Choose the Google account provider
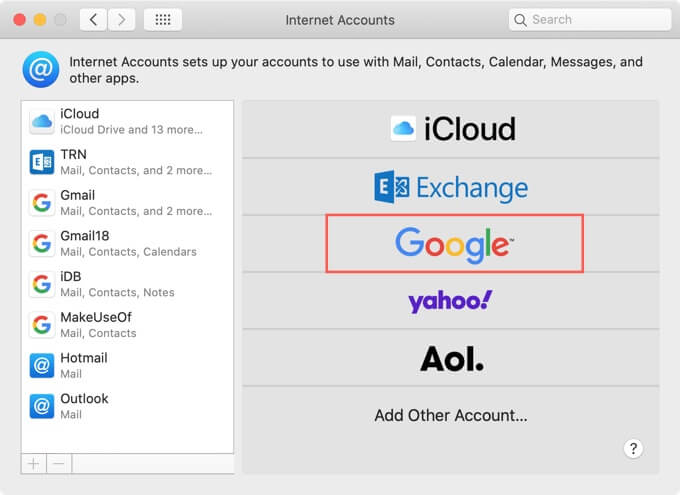 [454, 242]
